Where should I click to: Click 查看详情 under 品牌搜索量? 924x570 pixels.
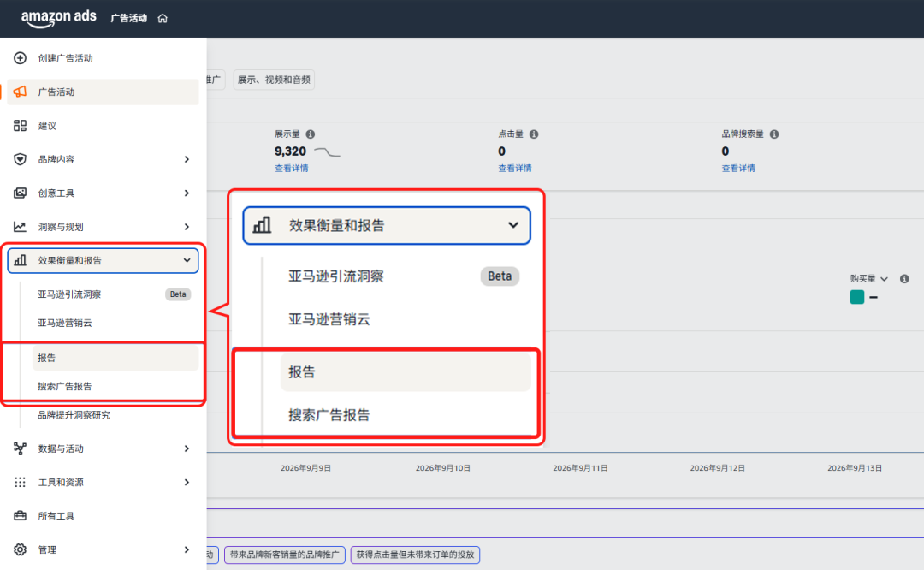[738, 168]
